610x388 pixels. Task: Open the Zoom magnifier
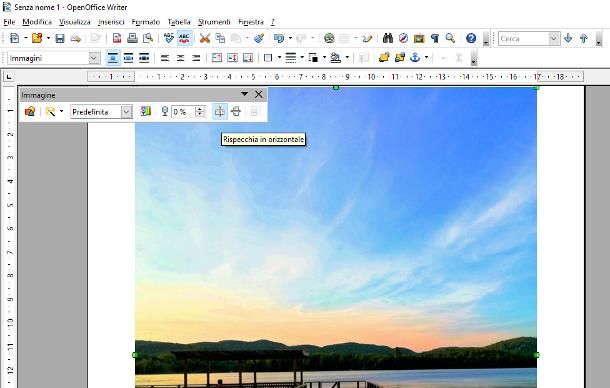coord(450,38)
